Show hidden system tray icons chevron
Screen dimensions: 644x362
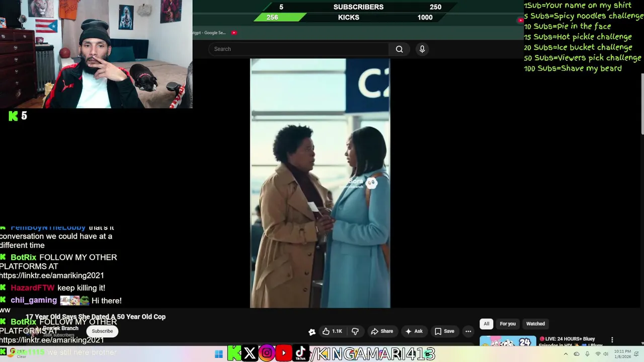tap(566, 354)
